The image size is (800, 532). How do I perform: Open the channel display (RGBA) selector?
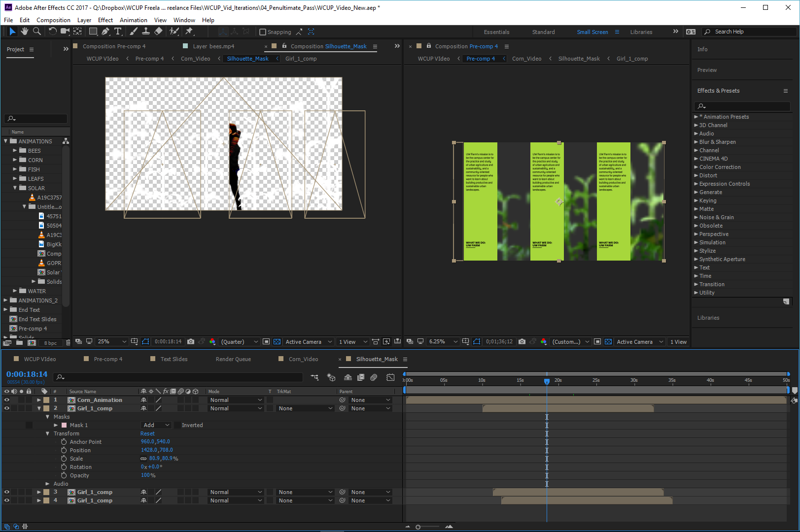tap(212, 341)
